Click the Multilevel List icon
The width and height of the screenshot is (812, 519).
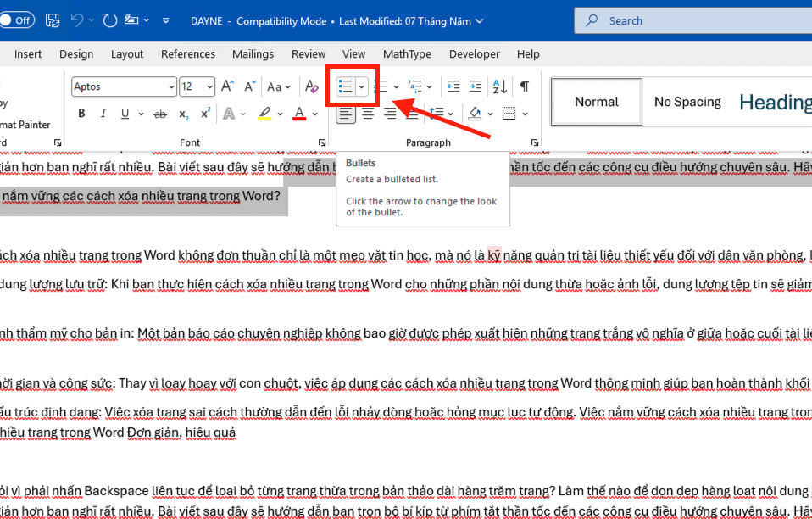coord(415,86)
